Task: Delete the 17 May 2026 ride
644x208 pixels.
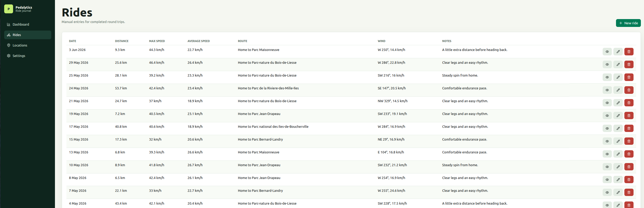Action: point(629,129)
